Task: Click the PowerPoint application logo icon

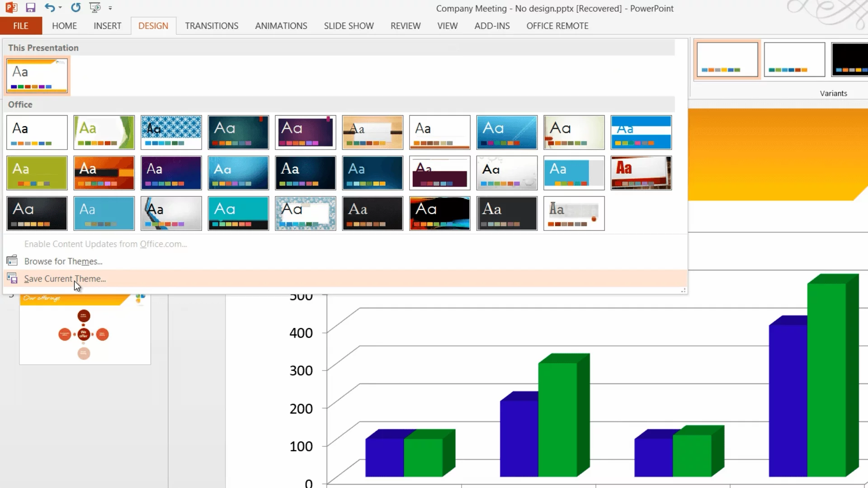Action: pos(11,8)
